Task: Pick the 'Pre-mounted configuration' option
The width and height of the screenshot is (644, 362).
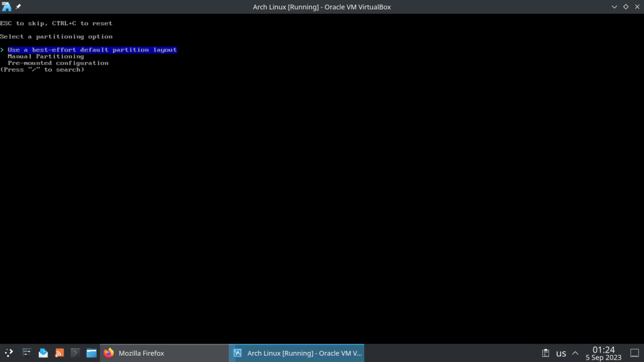Action: coord(58,63)
